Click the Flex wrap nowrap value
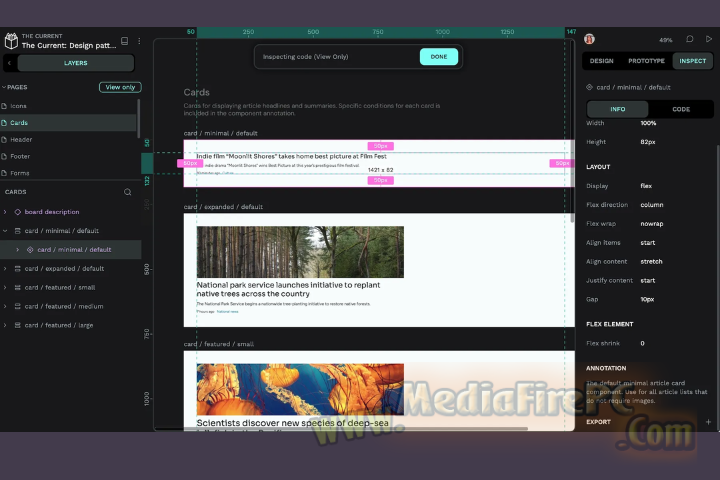The height and width of the screenshot is (480, 720). tap(652, 224)
